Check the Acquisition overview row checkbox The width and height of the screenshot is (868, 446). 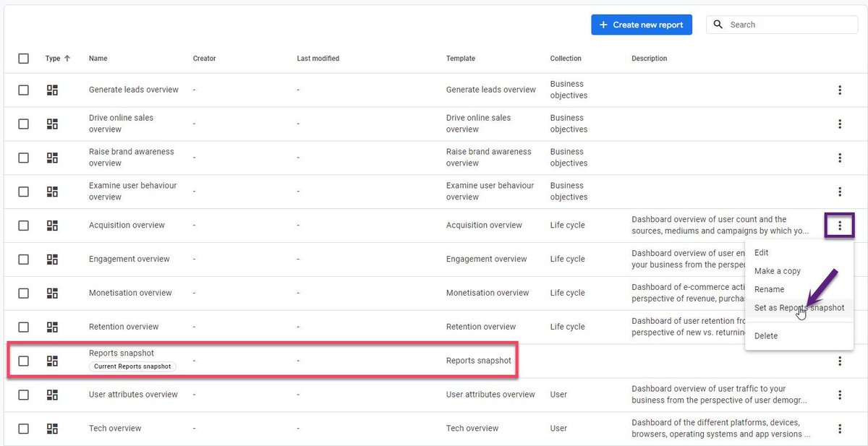click(x=24, y=226)
